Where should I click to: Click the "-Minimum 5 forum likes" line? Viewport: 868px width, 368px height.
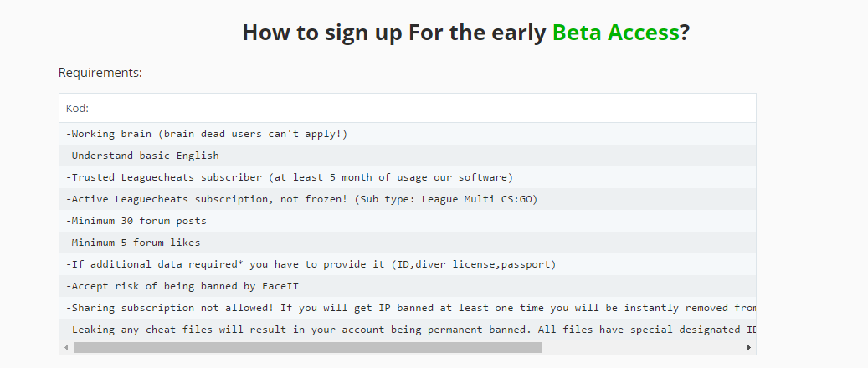click(x=408, y=243)
